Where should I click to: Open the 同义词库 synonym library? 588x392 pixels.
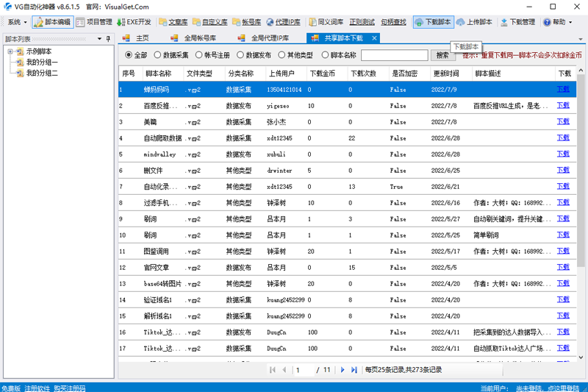tap(326, 22)
